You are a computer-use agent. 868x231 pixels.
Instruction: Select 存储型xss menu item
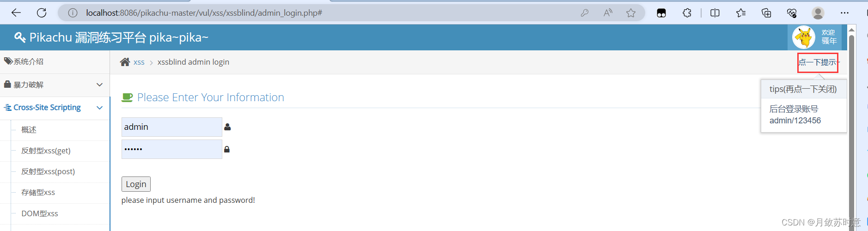[38, 192]
